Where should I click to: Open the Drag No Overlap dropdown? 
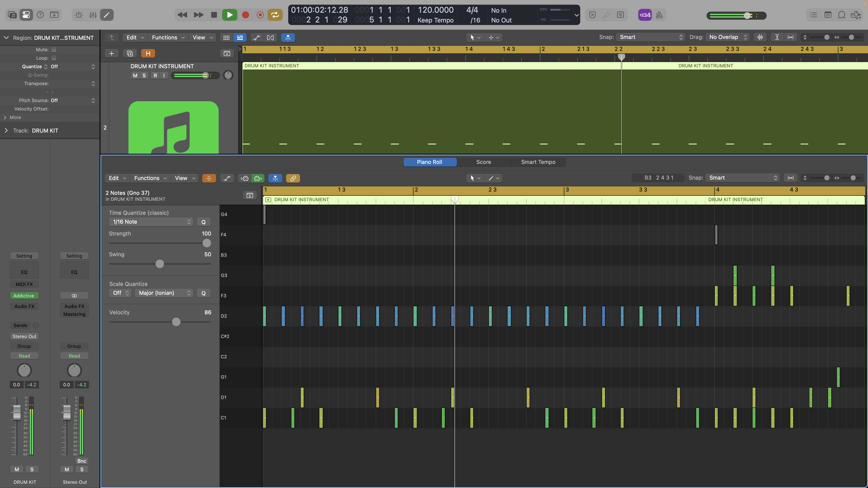[728, 37]
